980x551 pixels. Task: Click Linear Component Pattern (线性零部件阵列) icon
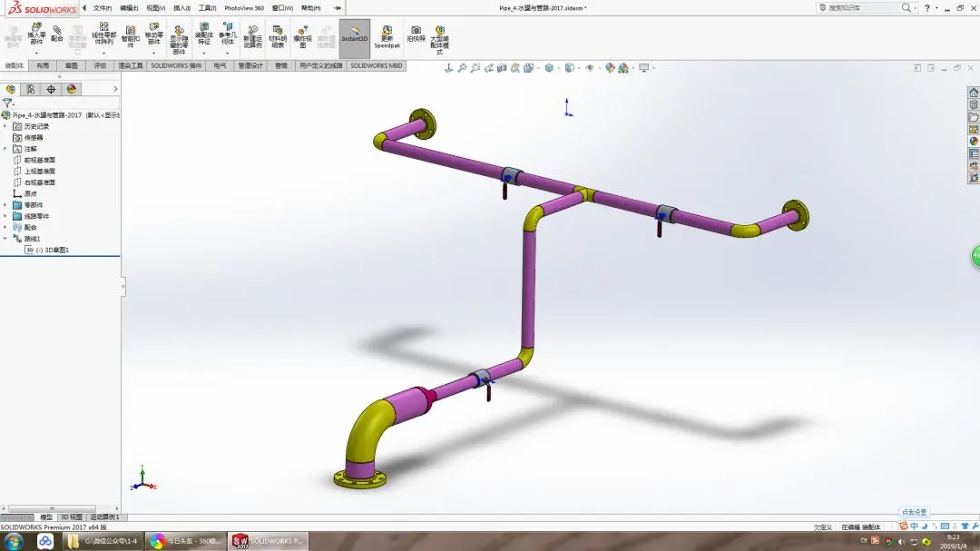103,34
